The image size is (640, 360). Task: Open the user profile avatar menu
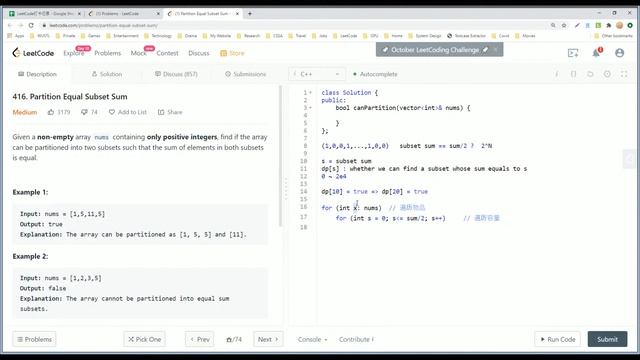[619, 53]
